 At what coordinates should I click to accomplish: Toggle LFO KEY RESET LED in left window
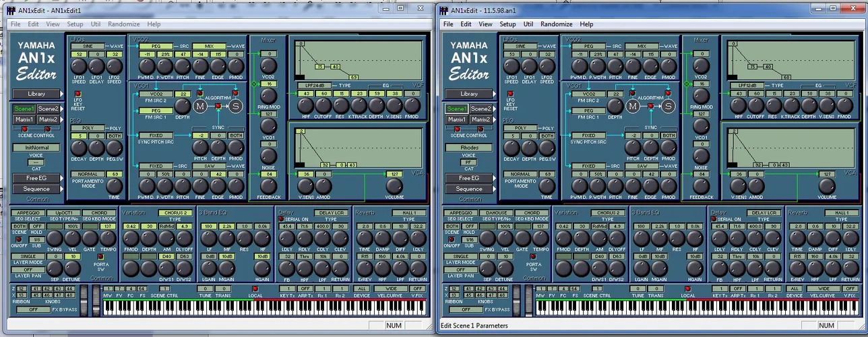coord(77,94)
